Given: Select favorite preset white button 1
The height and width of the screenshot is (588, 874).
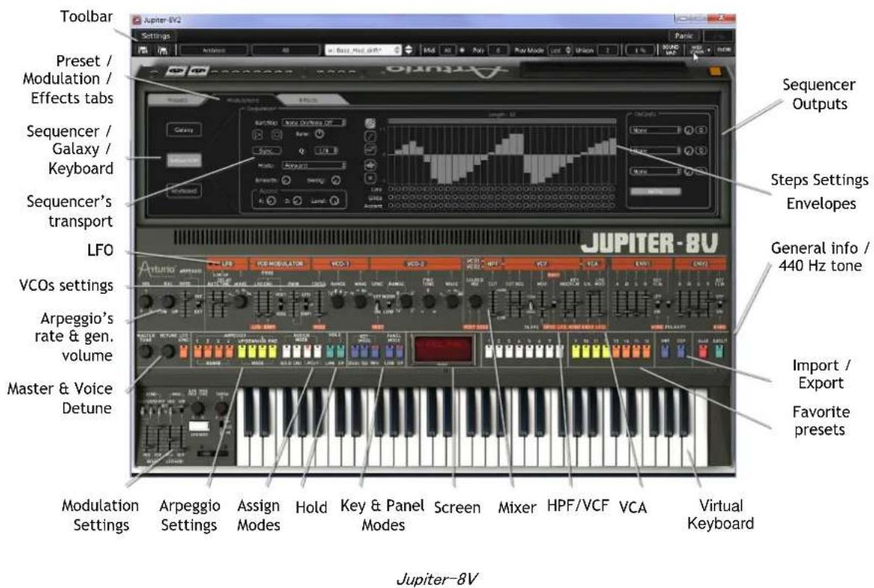Looking at the screenshot, I should (489, 351).
